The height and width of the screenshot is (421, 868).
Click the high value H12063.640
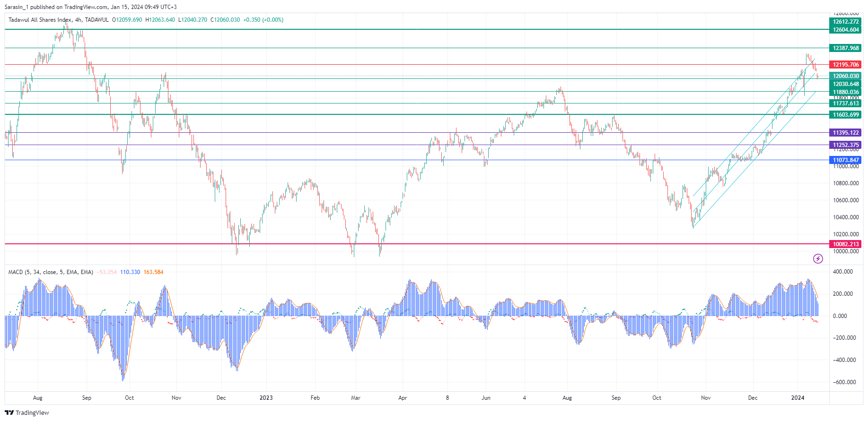coord(160,20)
